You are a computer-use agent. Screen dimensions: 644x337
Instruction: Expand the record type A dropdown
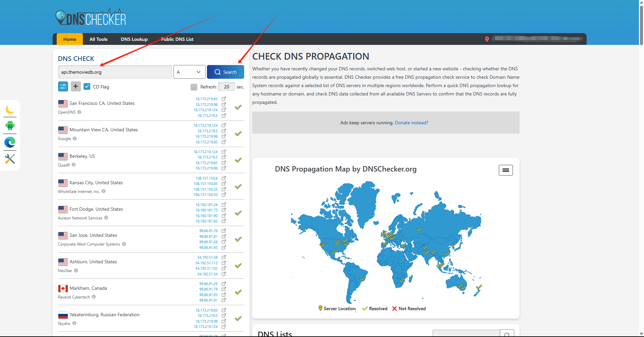pyautogui.click(x=189, y=72)
